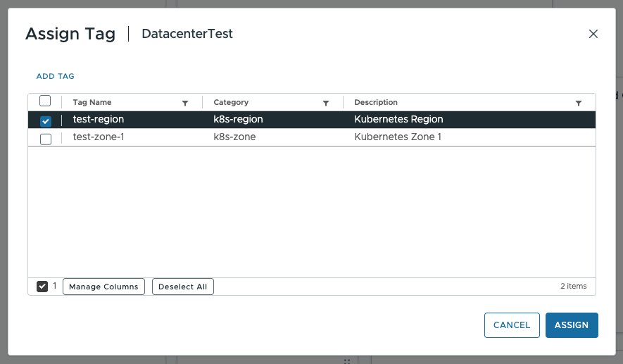Image resolution: width=623 pixels, height=364 pixels.
Task: Toggle the selected-count checkbox in footer
Action: [42, 287]
